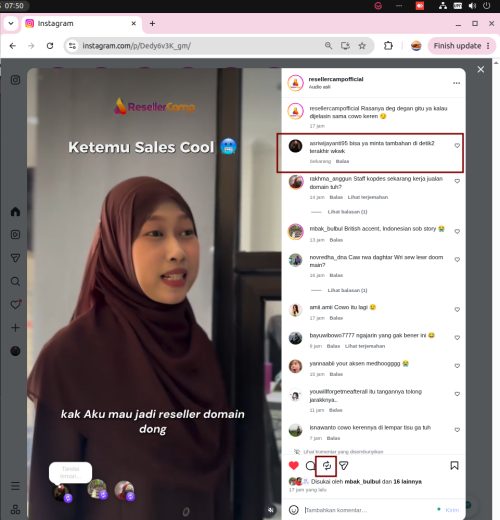
Task: Expand replies under the rakhma_anggun comment
Action: pos(347,212)
